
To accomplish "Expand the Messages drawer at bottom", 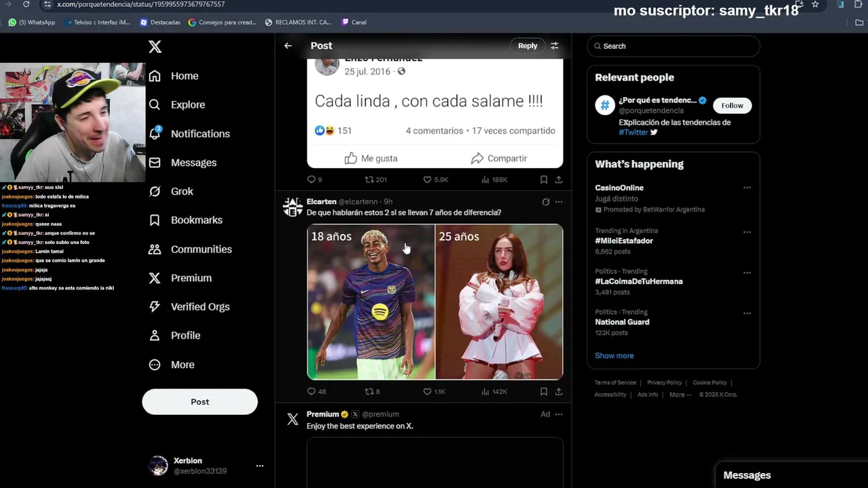I will point(792,475).
